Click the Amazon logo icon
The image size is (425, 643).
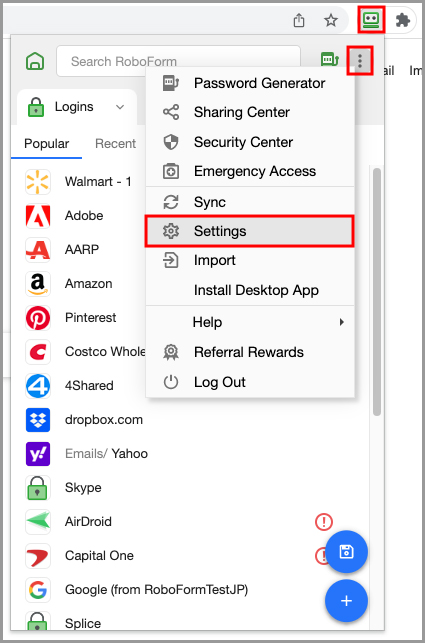(x=38, y=284)
